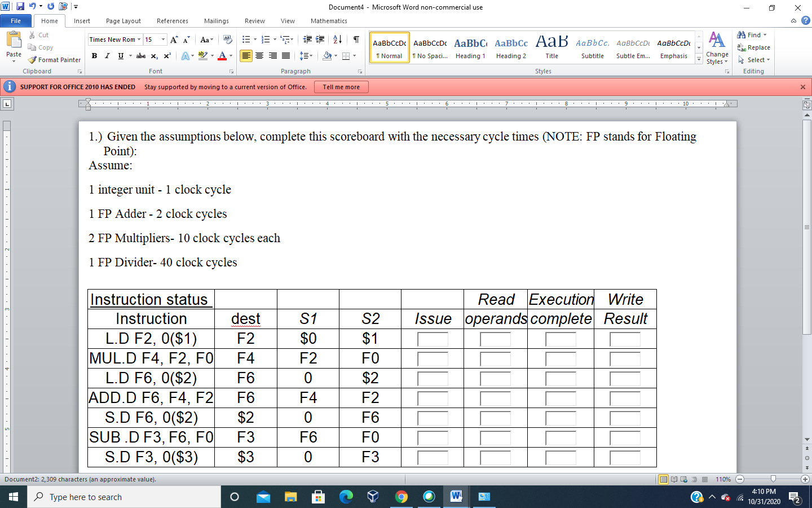Justify the paragraph text
Image resolution: width=812 pixels, height=508 pixels.
(286, 56)
